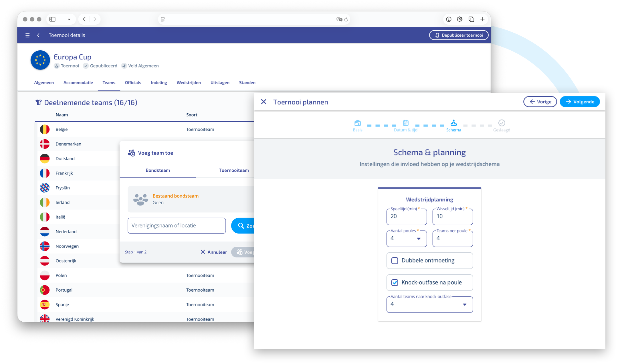
Task: Click the Basis step icon
Action: click(x=357, y=123)
